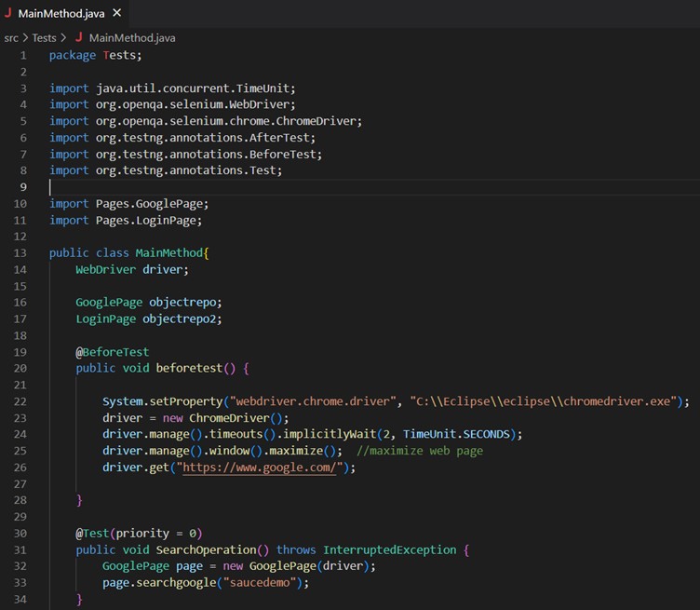Viewport: 700px width, 610px height.
Task: Select the MainMethod.java editor tab
Action: click(x=63, y=13)
